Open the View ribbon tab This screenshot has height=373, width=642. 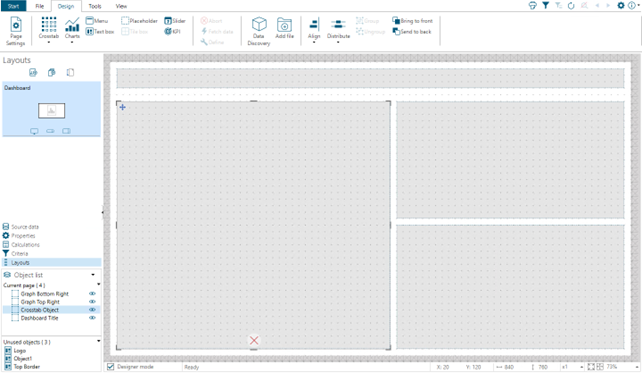tap(121, 6)
